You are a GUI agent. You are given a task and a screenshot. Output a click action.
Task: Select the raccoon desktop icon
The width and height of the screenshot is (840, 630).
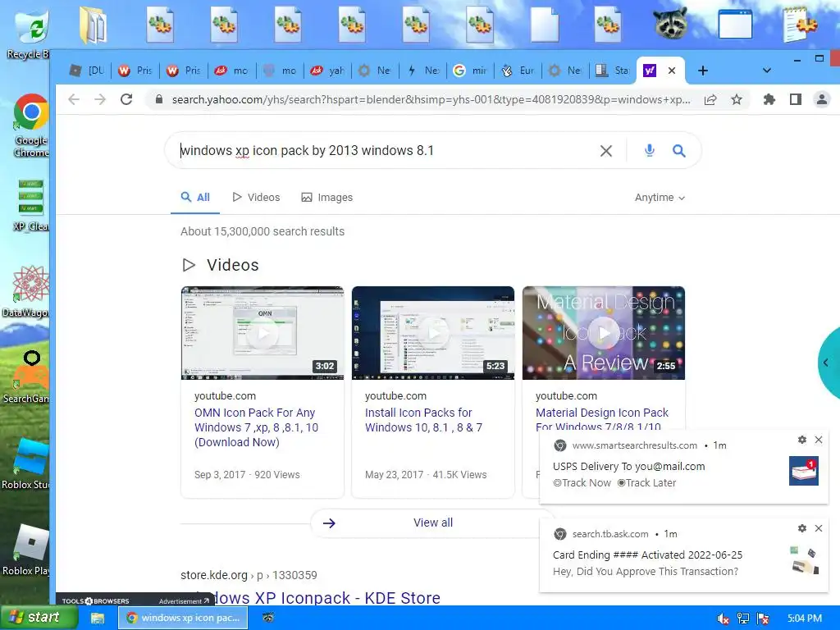[x=671, y=24]
